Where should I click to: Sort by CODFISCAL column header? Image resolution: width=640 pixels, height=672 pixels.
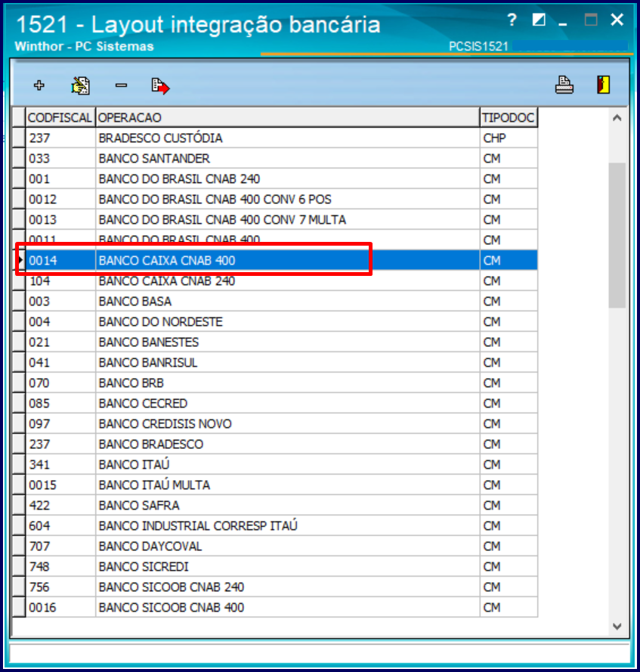click(x=60, y=117)
